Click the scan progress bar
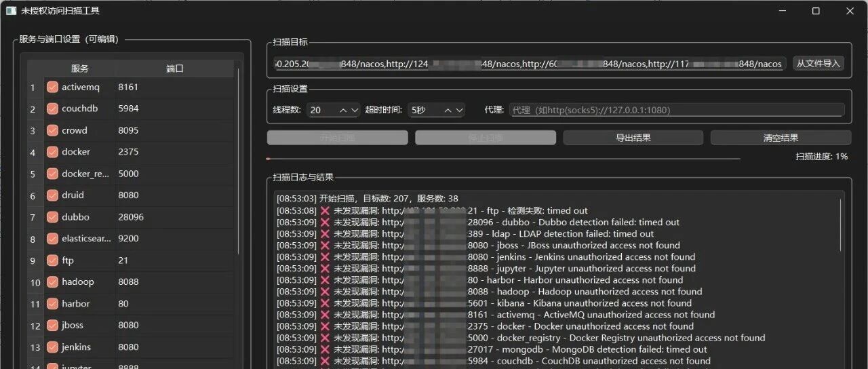 click(503, 159)
